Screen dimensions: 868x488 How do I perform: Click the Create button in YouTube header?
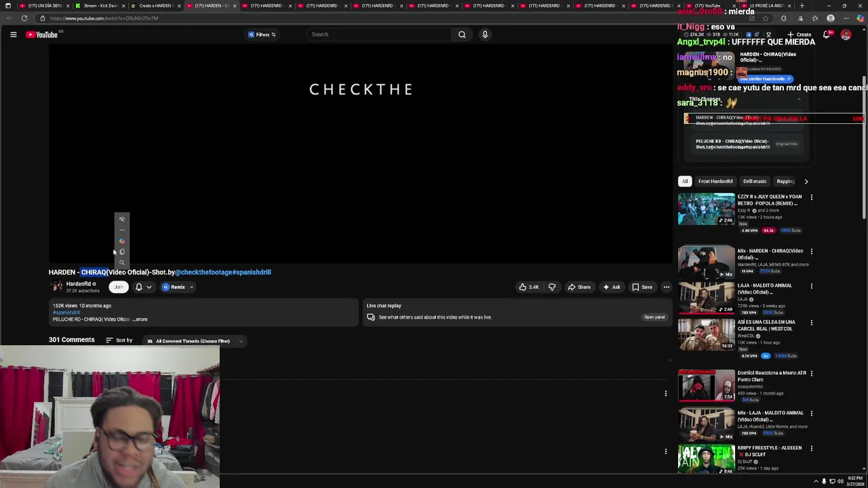click(x=800, y=35)
